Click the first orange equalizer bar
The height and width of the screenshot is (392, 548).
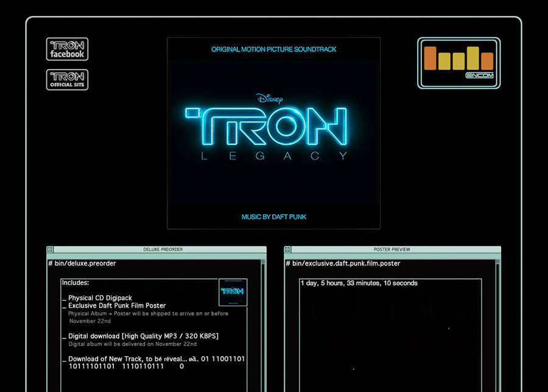430,58
